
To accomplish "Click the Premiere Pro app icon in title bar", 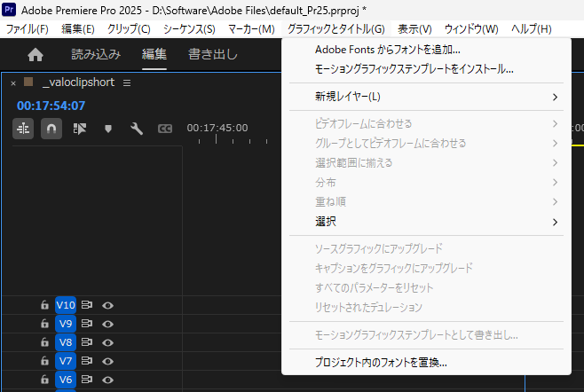I will 9,9.
